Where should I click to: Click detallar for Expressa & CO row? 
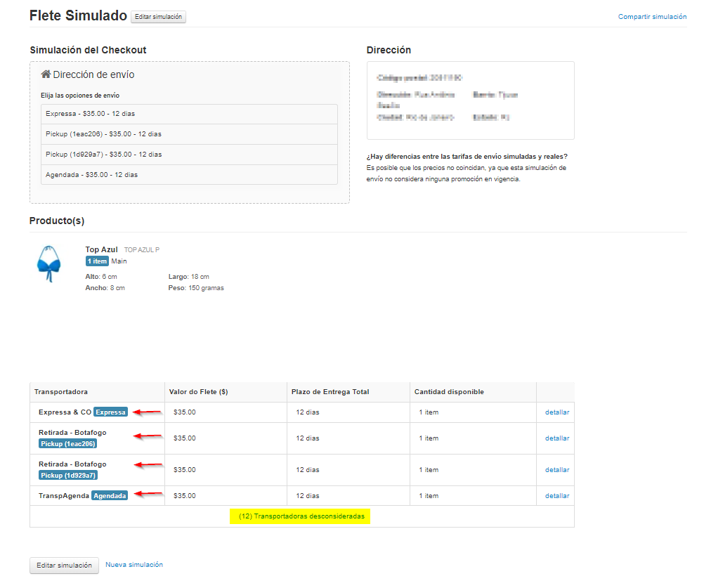pyautogui.click(x=557, y=412)
